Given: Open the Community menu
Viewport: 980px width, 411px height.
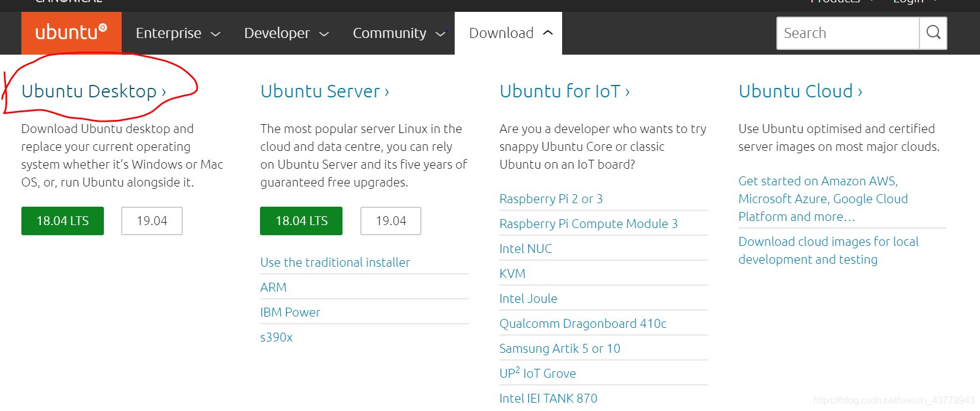Looking at the screenshot, I should tap(399, 33).
